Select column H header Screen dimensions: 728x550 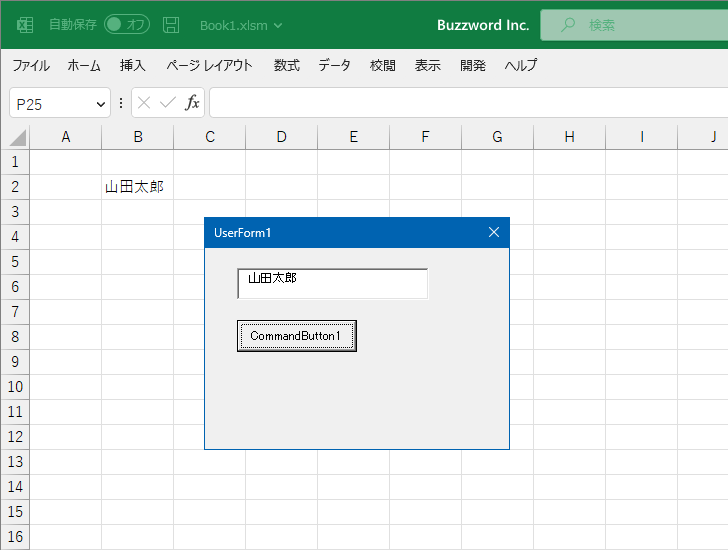(570, 137)
